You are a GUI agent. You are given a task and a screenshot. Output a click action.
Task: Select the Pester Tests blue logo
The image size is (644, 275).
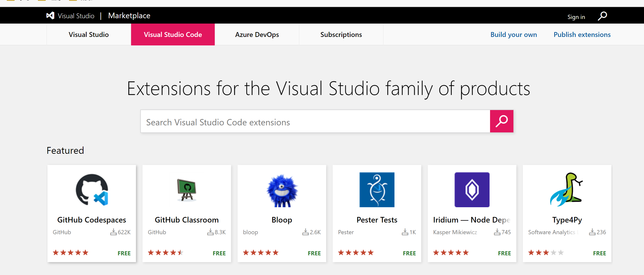377,189
